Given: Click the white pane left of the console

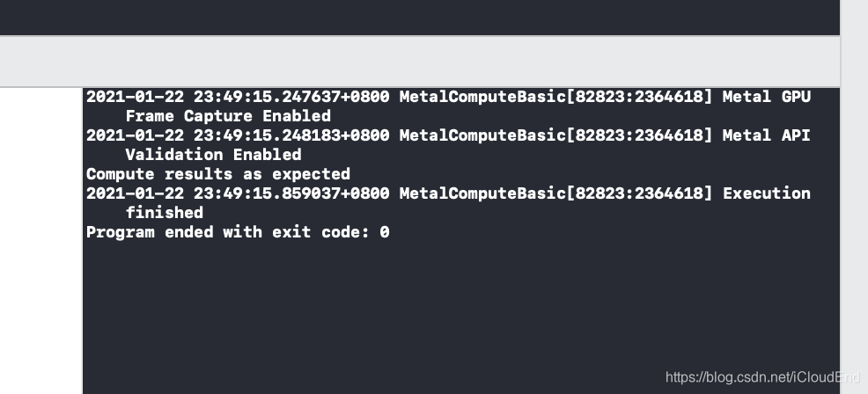Looking at the screenshot, I should click(x=41, y=241).
